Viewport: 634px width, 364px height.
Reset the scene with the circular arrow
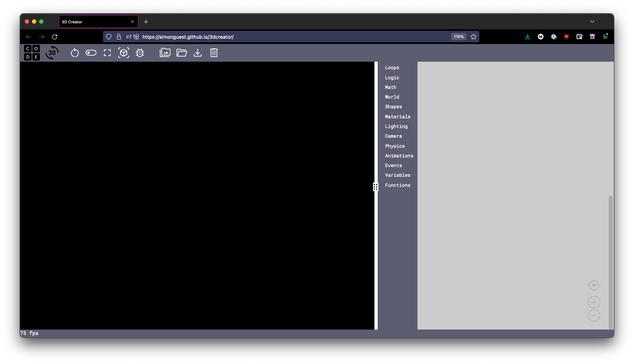click(x=75, y=53)
